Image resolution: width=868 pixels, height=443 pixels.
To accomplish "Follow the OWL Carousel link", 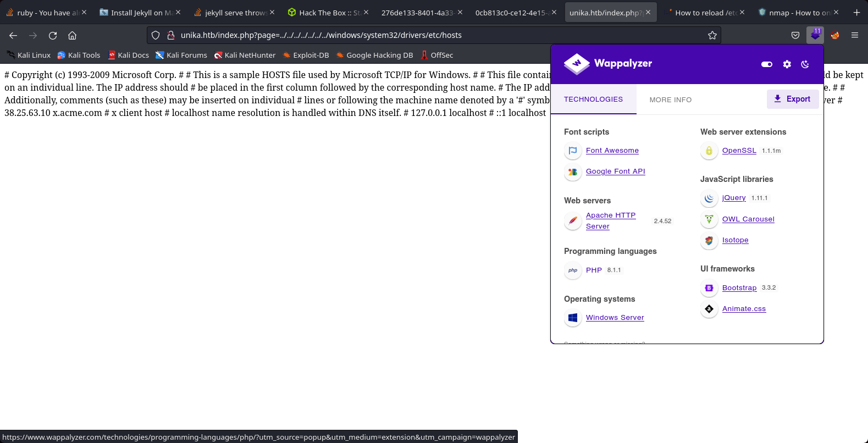I will (x=748, y=219).
